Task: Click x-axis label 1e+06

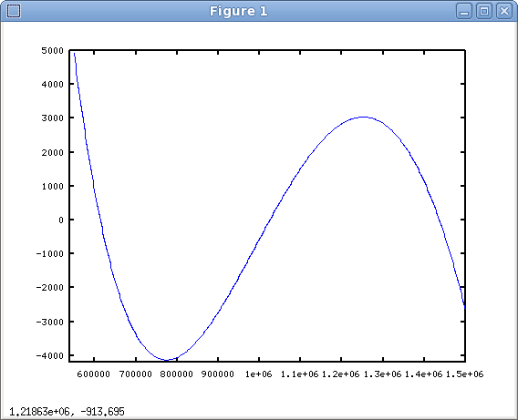Action: point(259,374)
